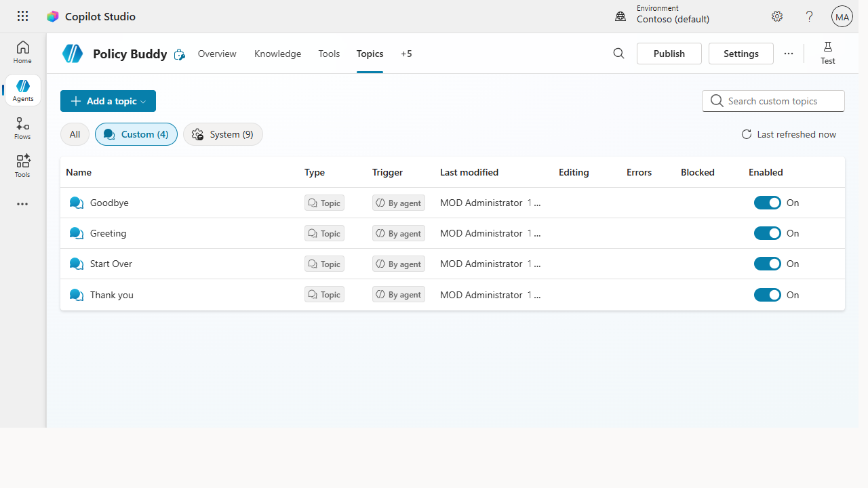Open the more actions ellipsis next to Settings
This screenshot has height=488, width=868.
[789, 54]
